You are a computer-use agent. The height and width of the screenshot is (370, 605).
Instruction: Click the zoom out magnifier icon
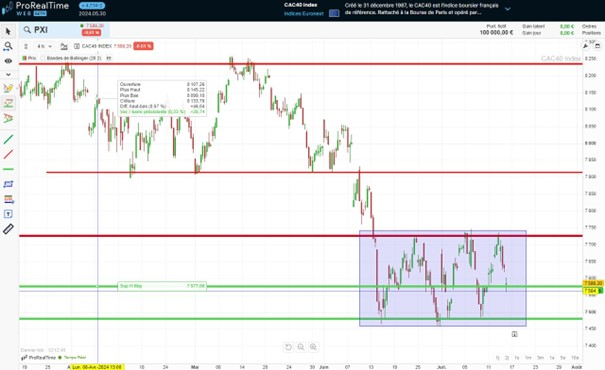(301, 347)
